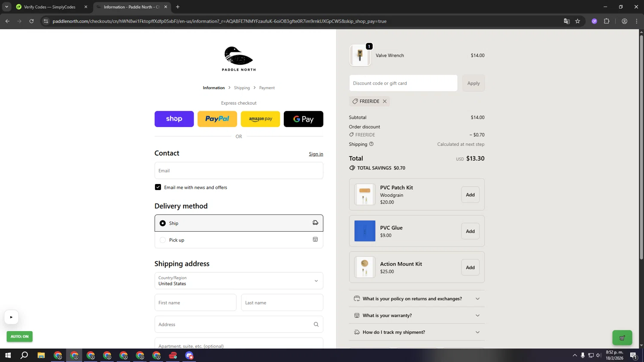Show hidden system tray icons
The height and width of the screenshot is (362, 644).
(575, 355)
